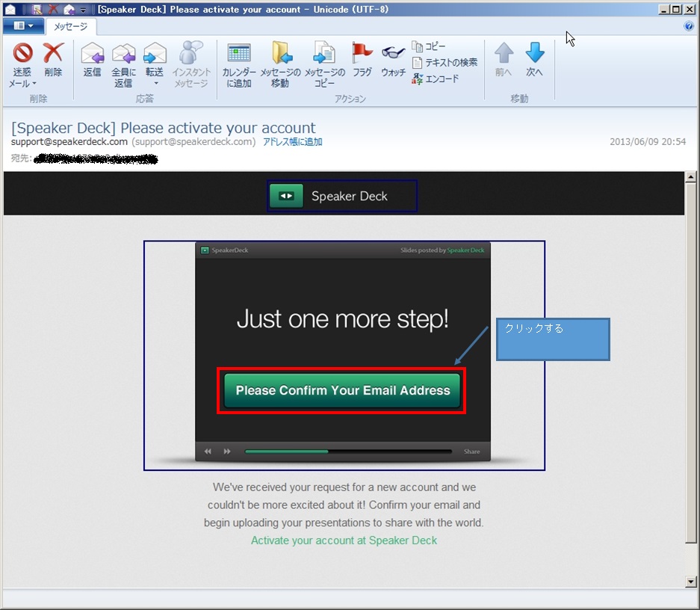This screenshot has height=610, width=700.
Task: Click the ウォッチ glasses icon
Action: (x=393, y=52)
